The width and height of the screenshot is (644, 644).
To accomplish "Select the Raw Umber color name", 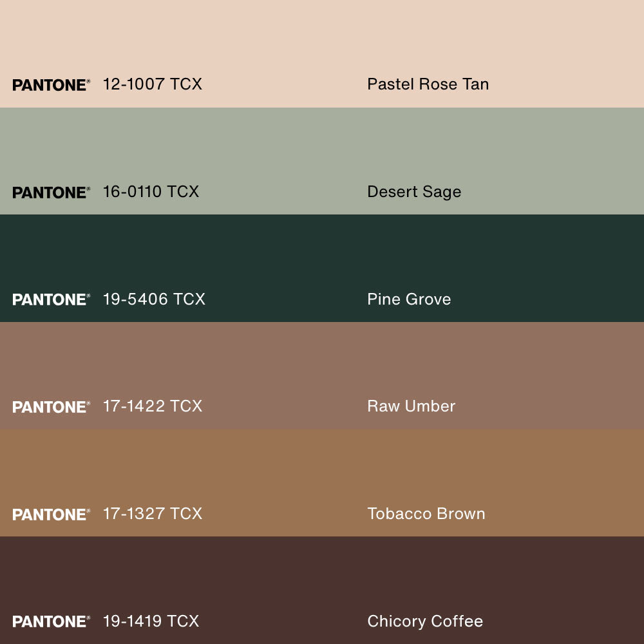I will (x=411, y=406).
